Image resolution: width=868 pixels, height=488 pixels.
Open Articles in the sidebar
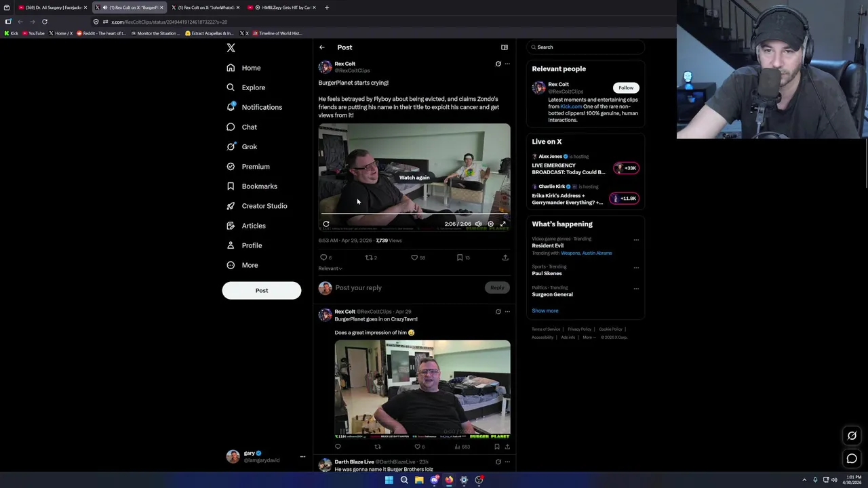(246, 226)
